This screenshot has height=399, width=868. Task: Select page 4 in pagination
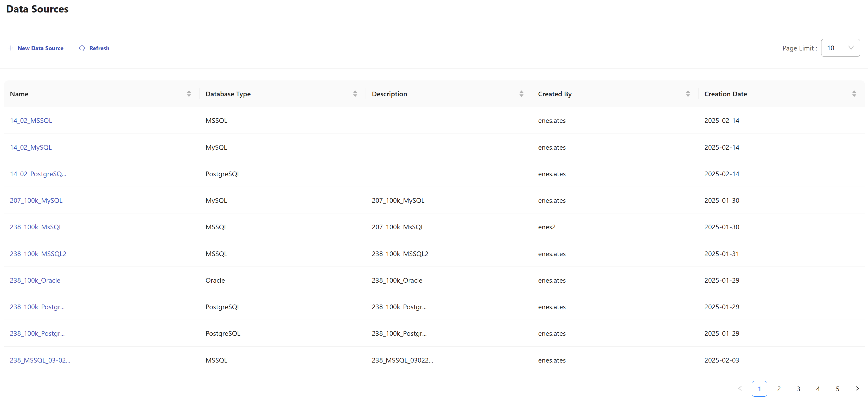click(x=818, y=389)
